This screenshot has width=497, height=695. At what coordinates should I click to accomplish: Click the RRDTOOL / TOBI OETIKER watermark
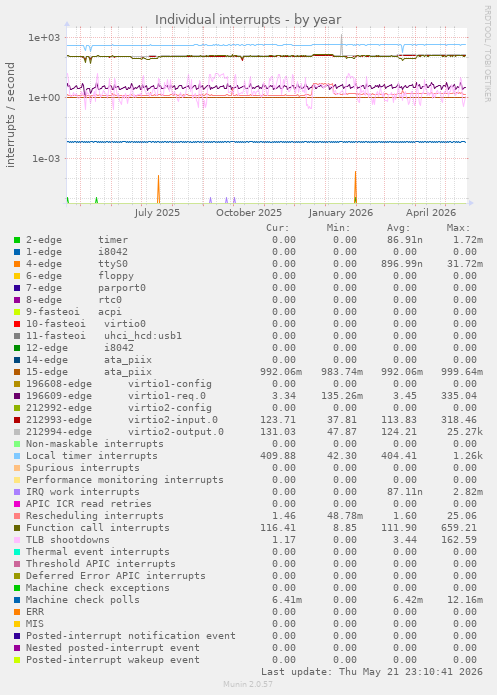click(x=487, y=54)
